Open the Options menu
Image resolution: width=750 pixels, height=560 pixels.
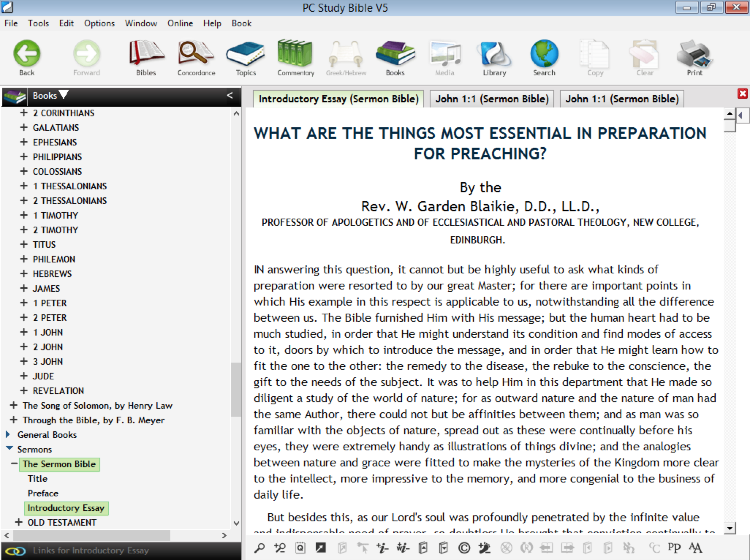coord(99,23)
